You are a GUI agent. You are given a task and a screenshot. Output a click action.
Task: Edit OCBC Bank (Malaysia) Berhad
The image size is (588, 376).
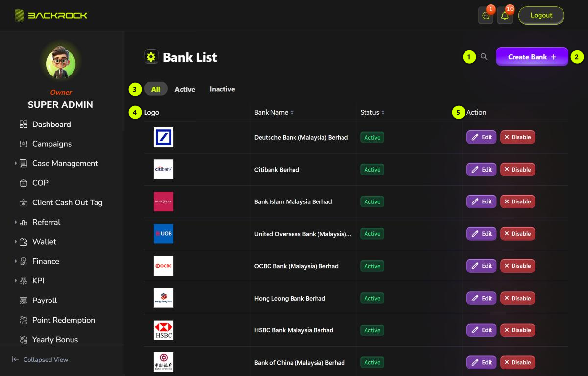pos(481,266)
